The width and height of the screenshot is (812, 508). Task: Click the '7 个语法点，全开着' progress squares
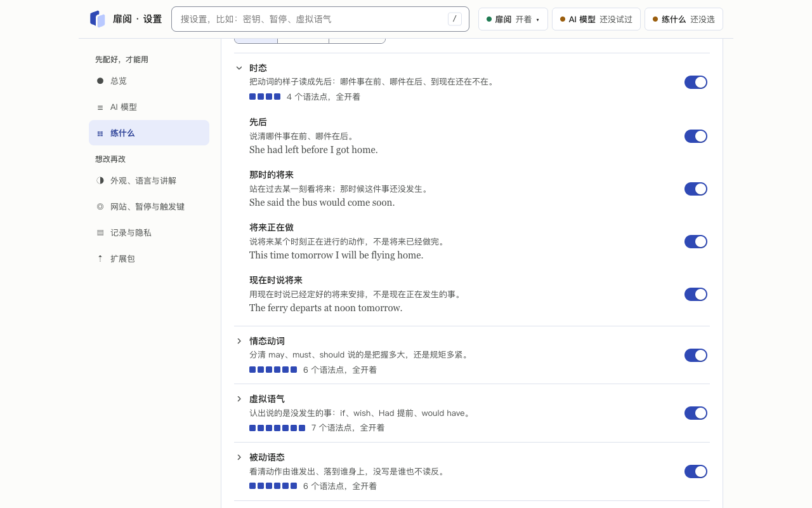click(x=277, y=428)
